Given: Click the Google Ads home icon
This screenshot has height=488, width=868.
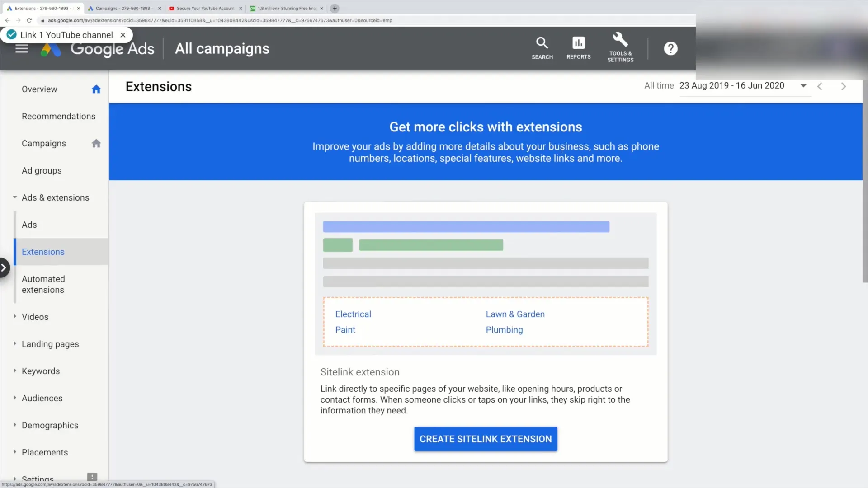Looking at the screenshot, I should pos(51,49).
